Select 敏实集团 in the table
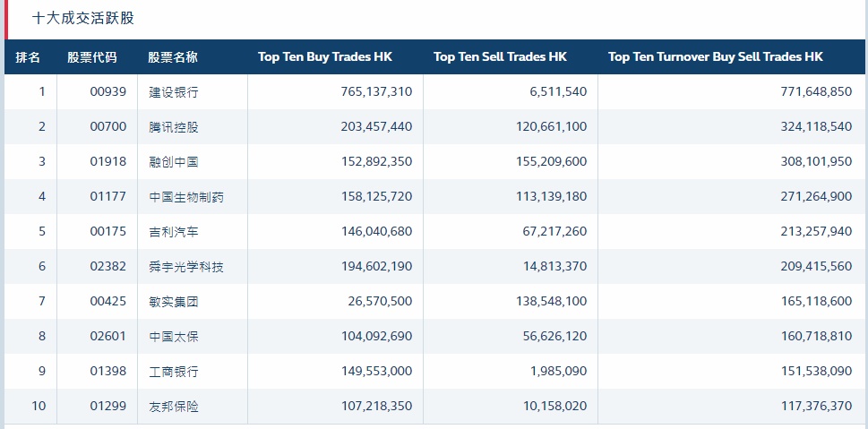The height and width of the screenshot is (429, 868). tap(174, 302)
